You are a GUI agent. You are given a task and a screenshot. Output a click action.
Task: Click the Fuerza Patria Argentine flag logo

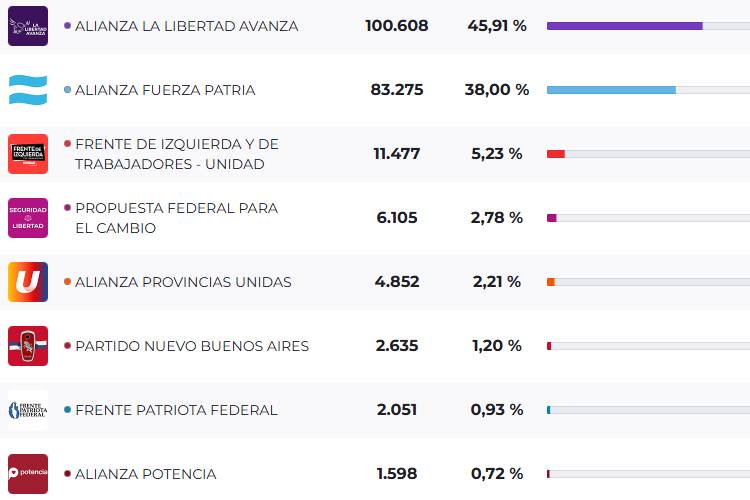pos(27,90)
